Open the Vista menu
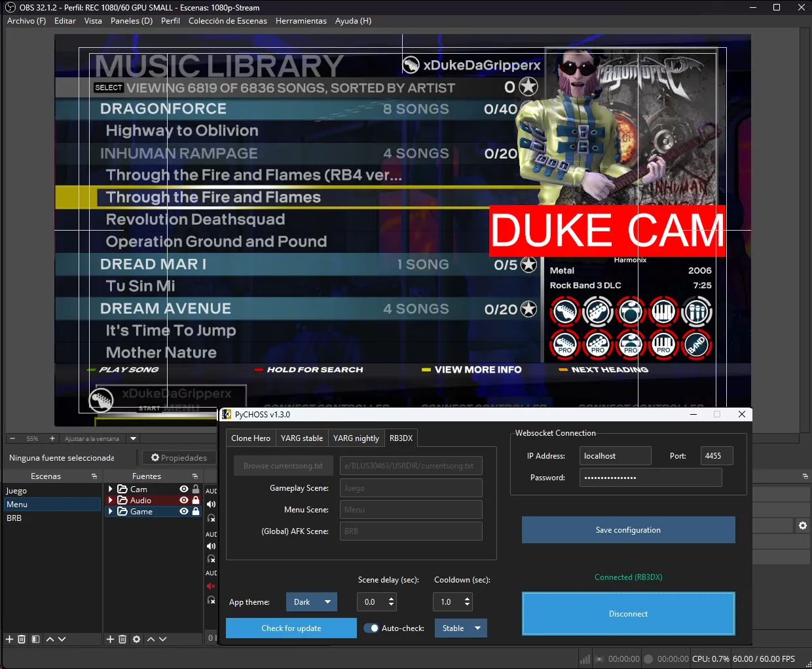 click(93, 21)
